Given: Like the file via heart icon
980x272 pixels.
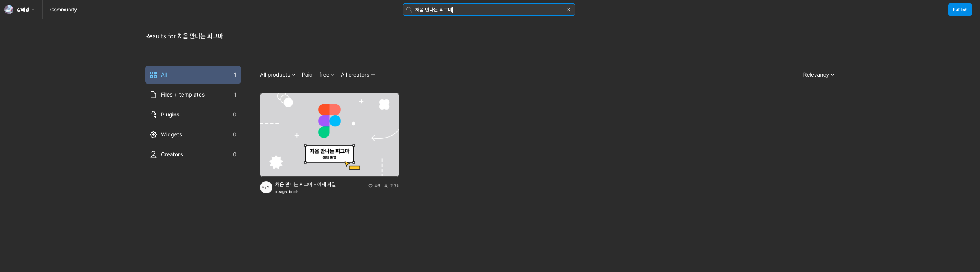Looking at the screenshot, I should pos(370,186).
